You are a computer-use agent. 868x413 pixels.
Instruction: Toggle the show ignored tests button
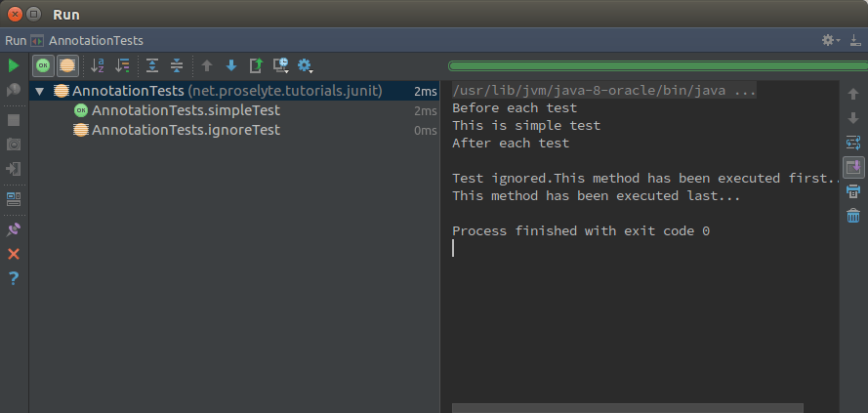point(67,65)
